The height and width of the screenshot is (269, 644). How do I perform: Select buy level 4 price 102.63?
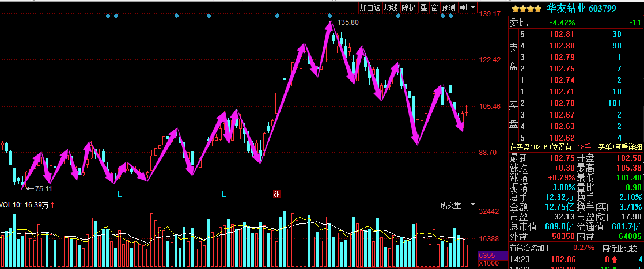(x=561, y=126)
